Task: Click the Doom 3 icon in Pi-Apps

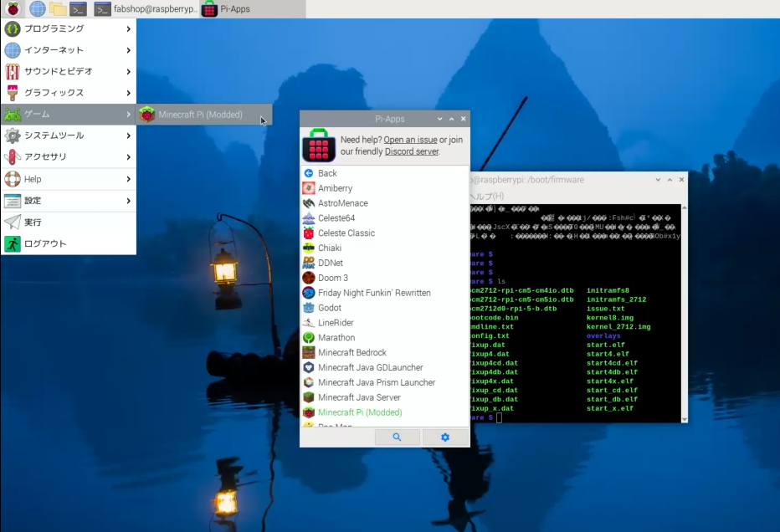Action: pyautogui.click(x=309, y=278)
